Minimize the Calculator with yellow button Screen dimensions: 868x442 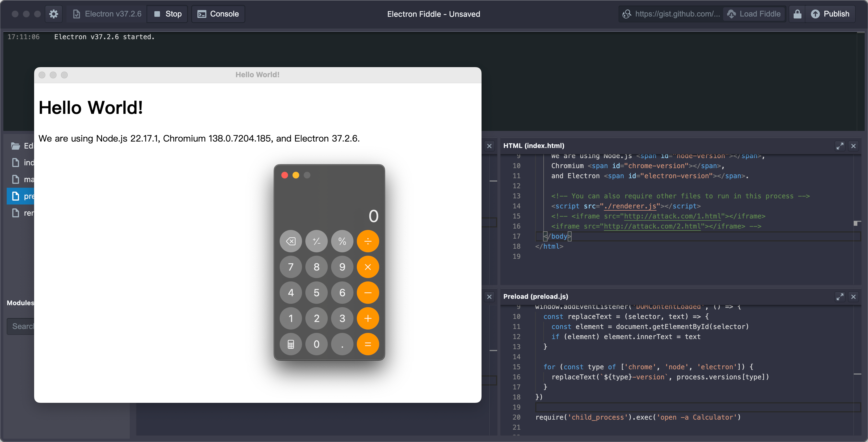(296, 175)
